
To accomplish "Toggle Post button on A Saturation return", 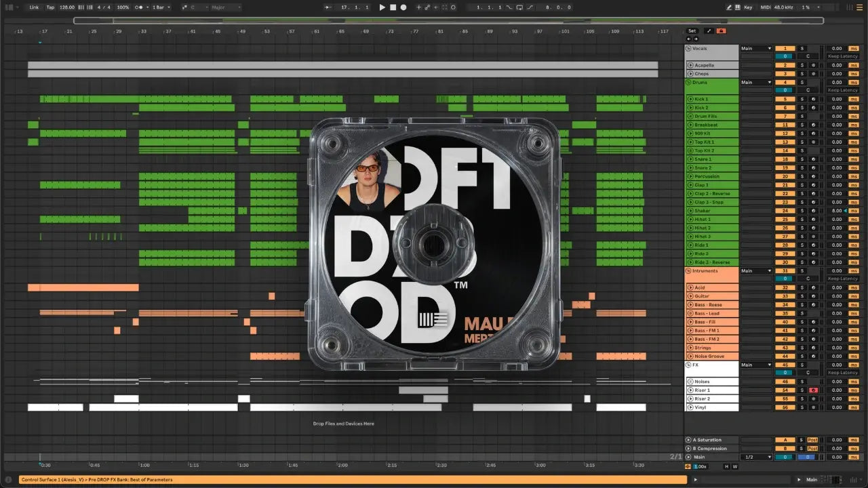I will tap(812, 440).
